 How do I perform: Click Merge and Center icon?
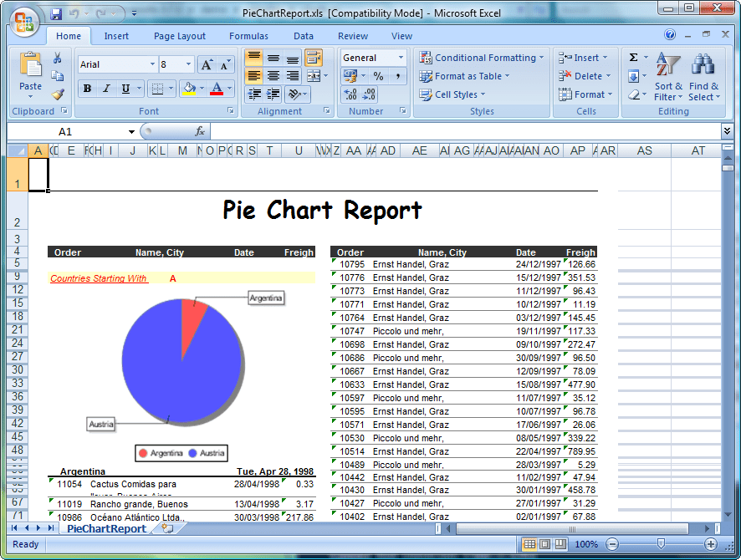point(314,75)
